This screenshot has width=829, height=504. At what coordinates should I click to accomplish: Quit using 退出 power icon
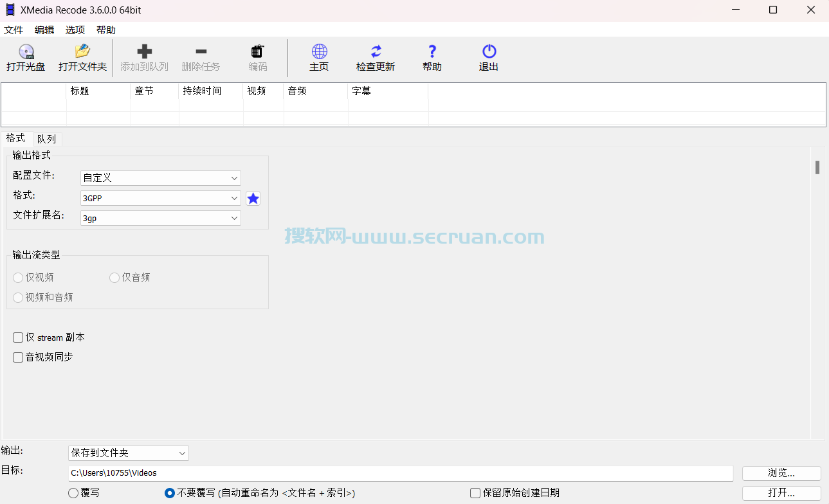pos(489,51)
